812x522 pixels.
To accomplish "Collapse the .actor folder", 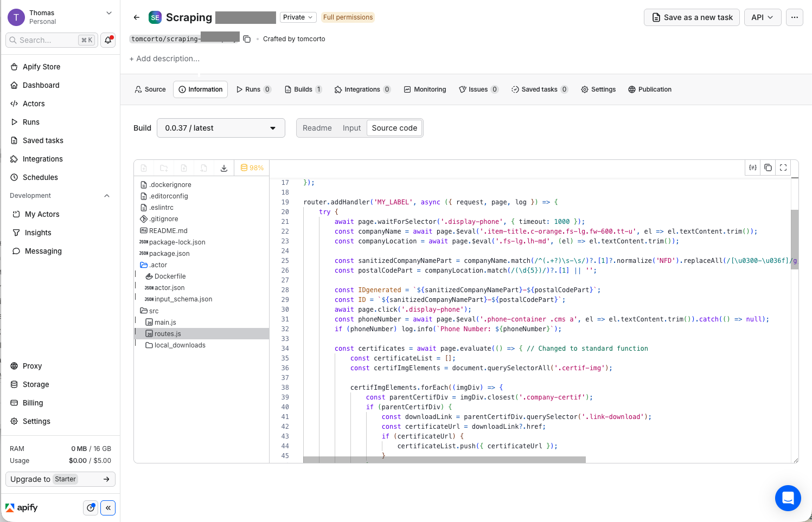I will pyautogui.click(x=154, y=265).
